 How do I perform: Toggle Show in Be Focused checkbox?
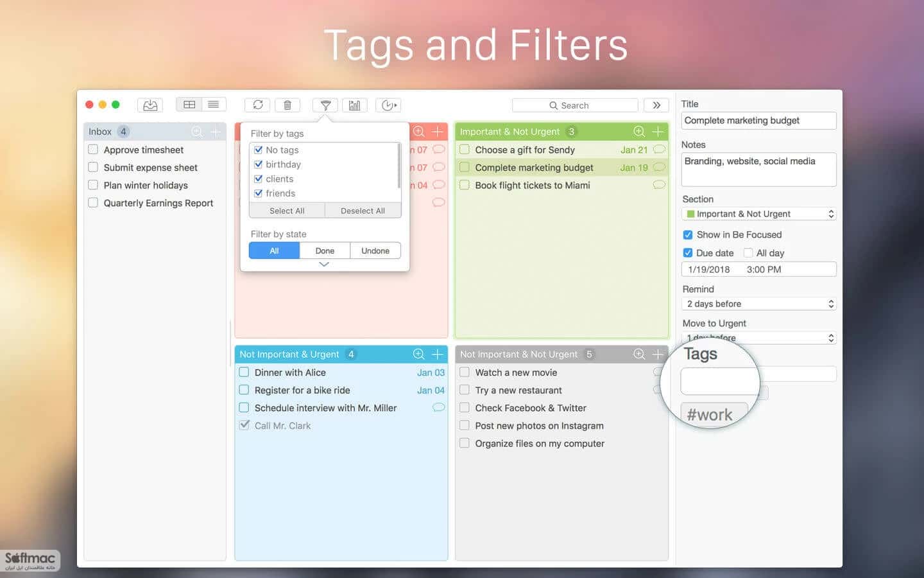[688, 235]
